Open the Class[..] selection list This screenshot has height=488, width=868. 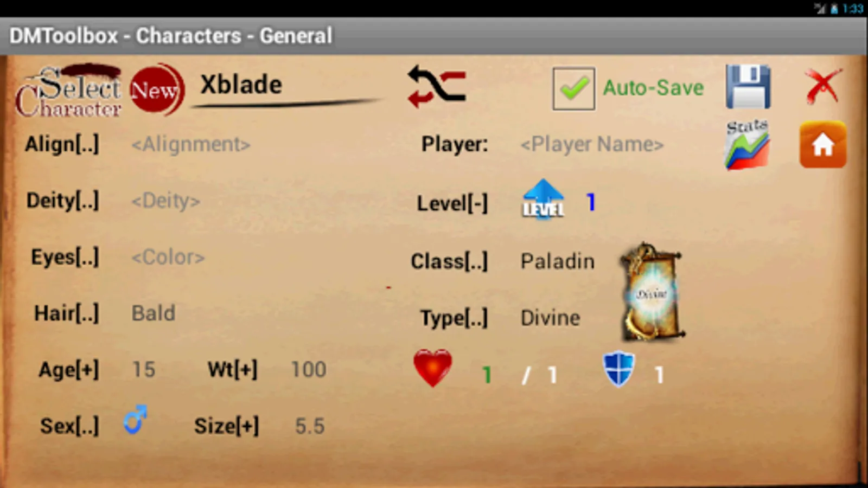pos(449,261)
